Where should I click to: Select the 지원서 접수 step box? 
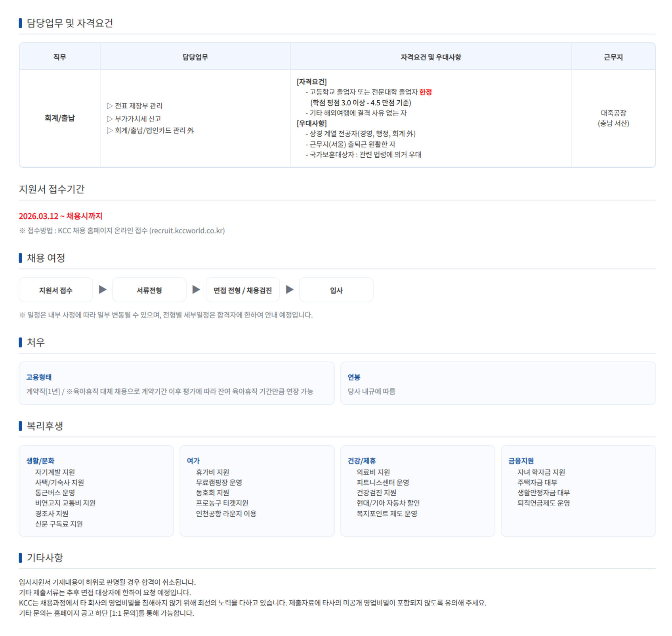[x=56, y=290]
